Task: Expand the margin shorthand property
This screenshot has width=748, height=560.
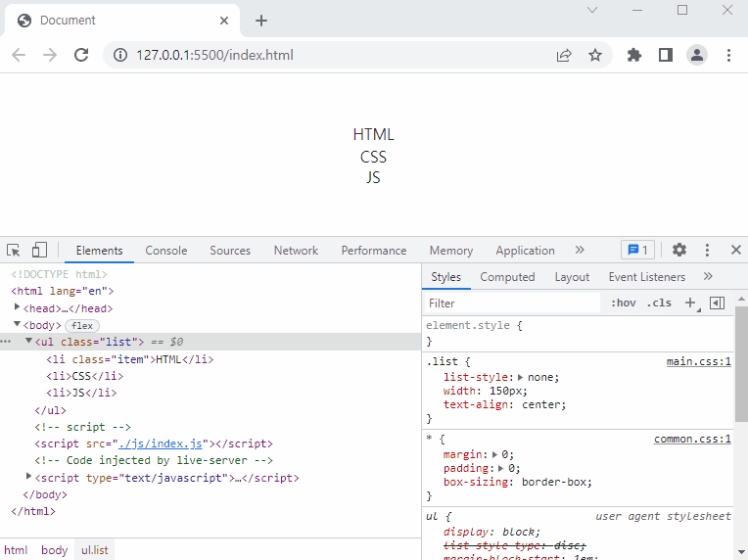Action: click(494, 454)
